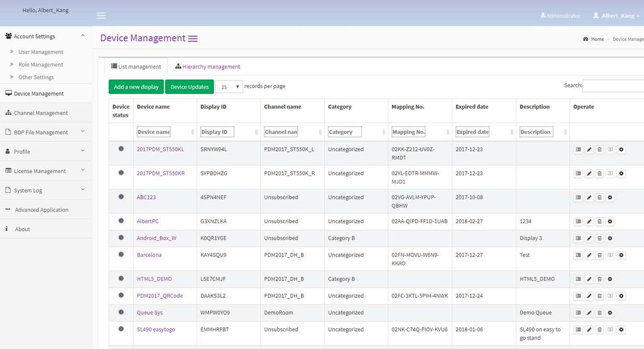This screenshot has width=644, height=349.
Task: Click the monitor preview icon for 2017PDM_ST550KL
Action: pyautogui.click(x=610, y=150)
